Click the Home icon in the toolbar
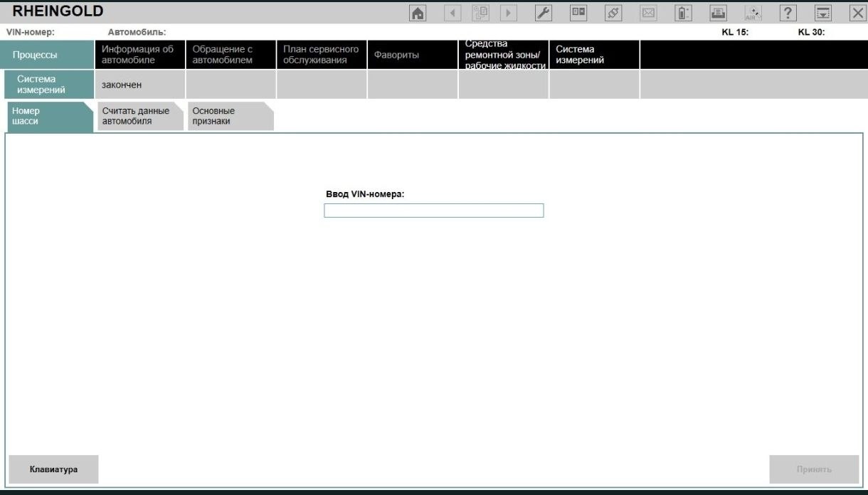This screenshot has width=868, height=495. pos(419,13)
